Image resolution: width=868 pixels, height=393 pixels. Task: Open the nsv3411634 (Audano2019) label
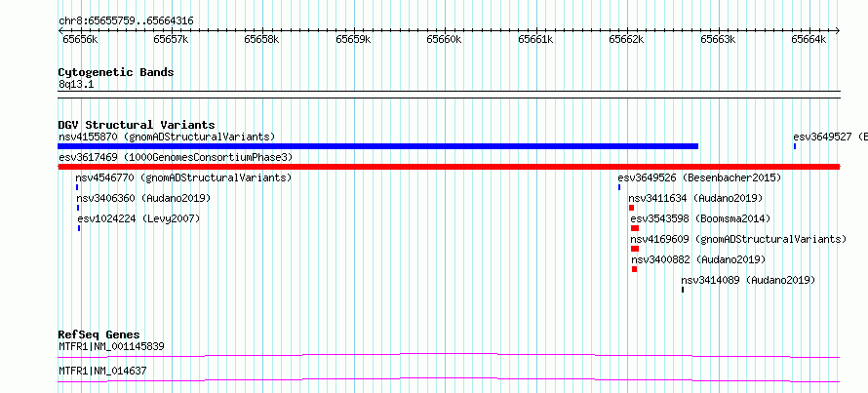[x=695, y=198]
